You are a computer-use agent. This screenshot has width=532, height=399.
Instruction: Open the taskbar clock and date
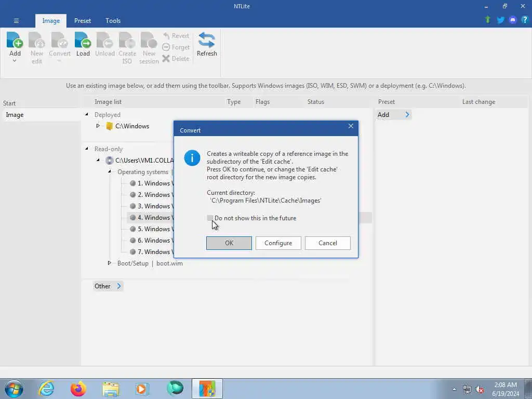pyautogui.click(x=506, y=389)
